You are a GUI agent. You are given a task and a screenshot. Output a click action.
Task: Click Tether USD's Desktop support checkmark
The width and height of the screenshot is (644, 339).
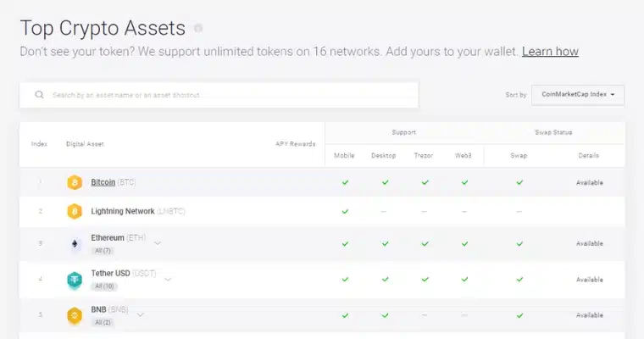385,280
